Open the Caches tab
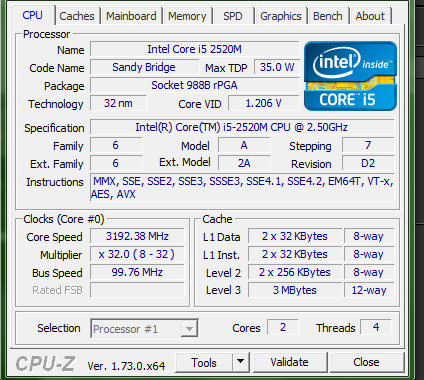Screen dimensions: 424x380 tap(77, 16)
